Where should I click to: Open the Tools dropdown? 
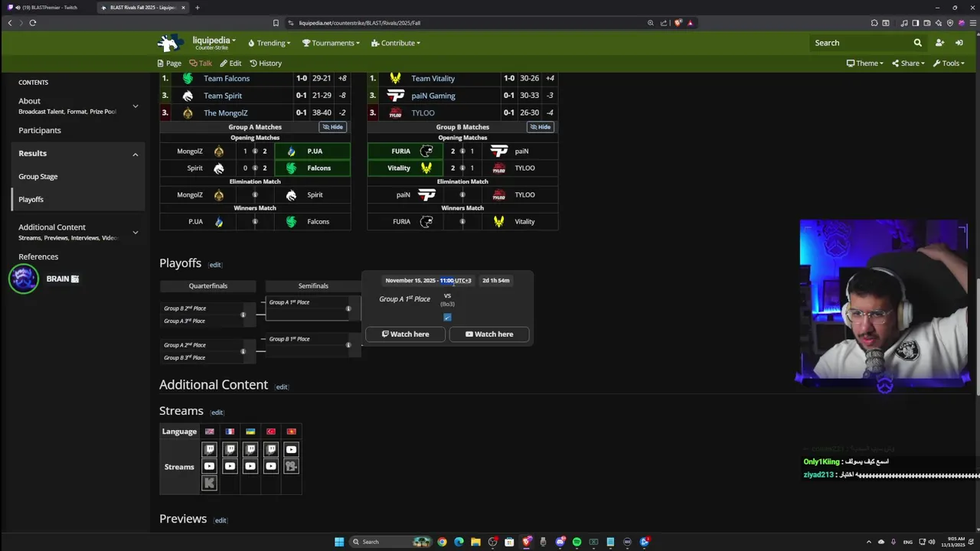[949, 64]
